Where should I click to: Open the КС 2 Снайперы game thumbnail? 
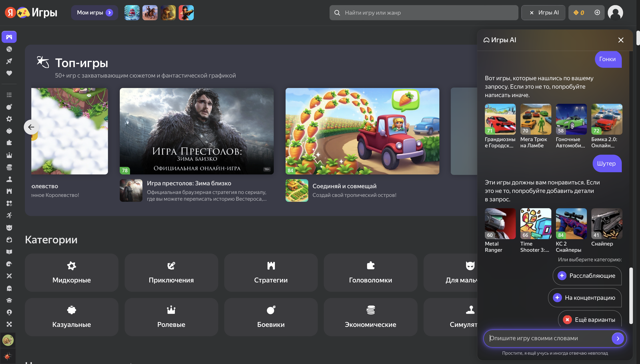coord(571,224)
